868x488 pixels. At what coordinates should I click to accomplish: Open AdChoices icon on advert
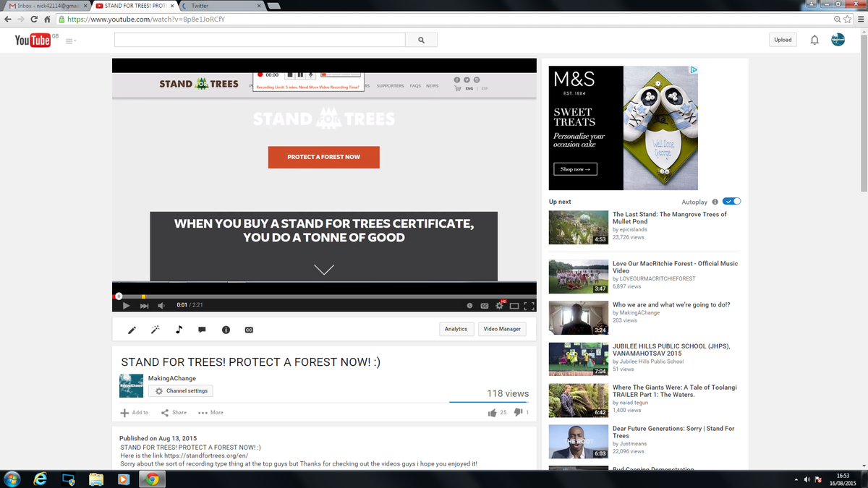(x=694, y=70)
